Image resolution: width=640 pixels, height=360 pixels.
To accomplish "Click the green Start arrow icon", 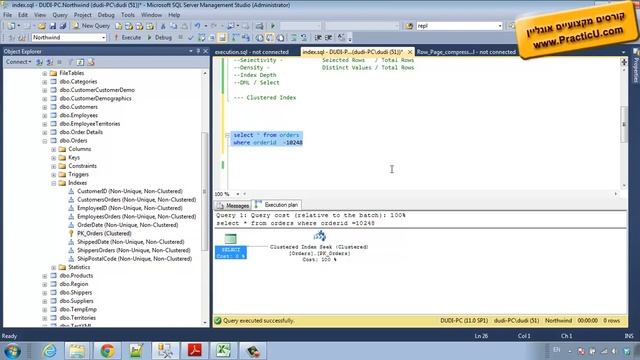I will [273, 26].
